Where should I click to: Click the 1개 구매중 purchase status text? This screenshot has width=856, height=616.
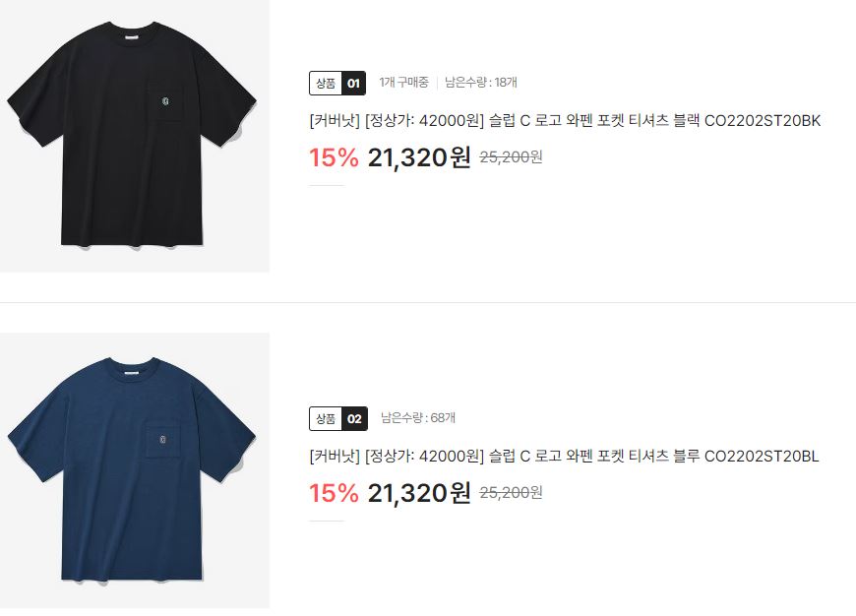click(404, 83)
